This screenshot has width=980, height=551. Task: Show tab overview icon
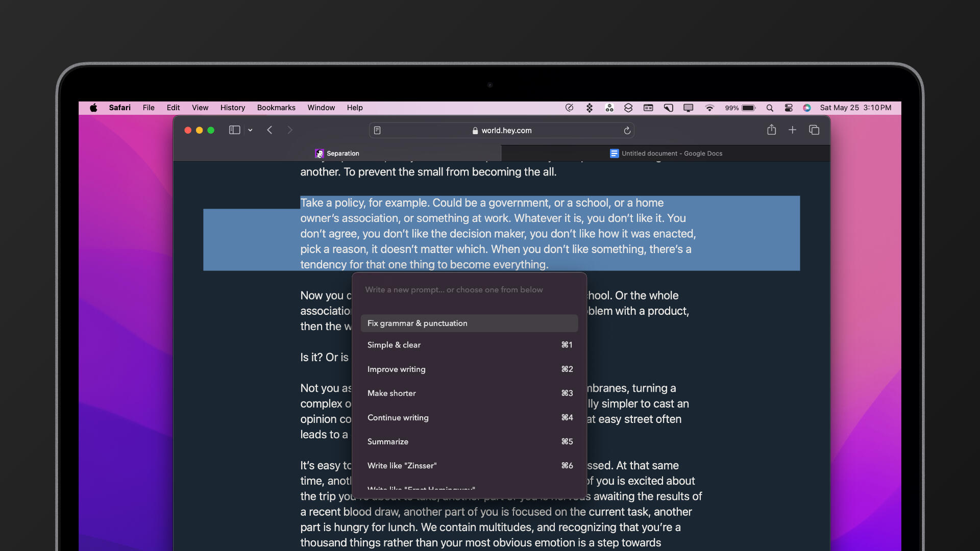(x=814, y=130)
